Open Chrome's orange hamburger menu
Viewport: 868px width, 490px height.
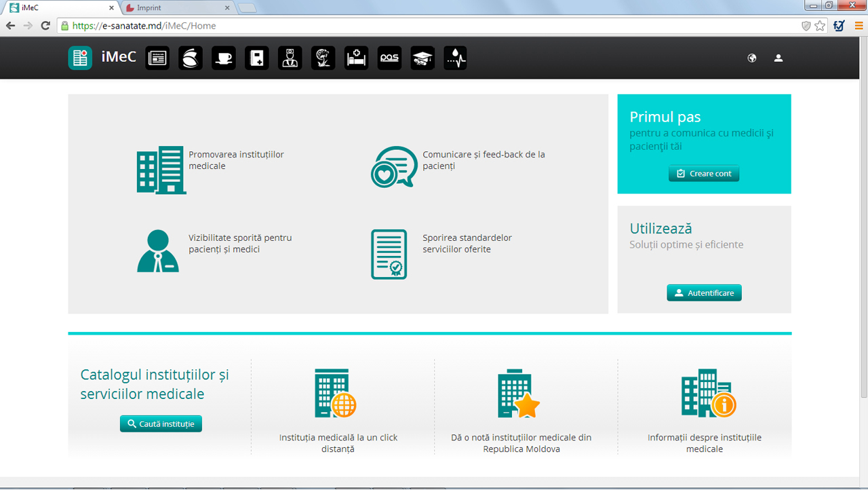(859, 26)
